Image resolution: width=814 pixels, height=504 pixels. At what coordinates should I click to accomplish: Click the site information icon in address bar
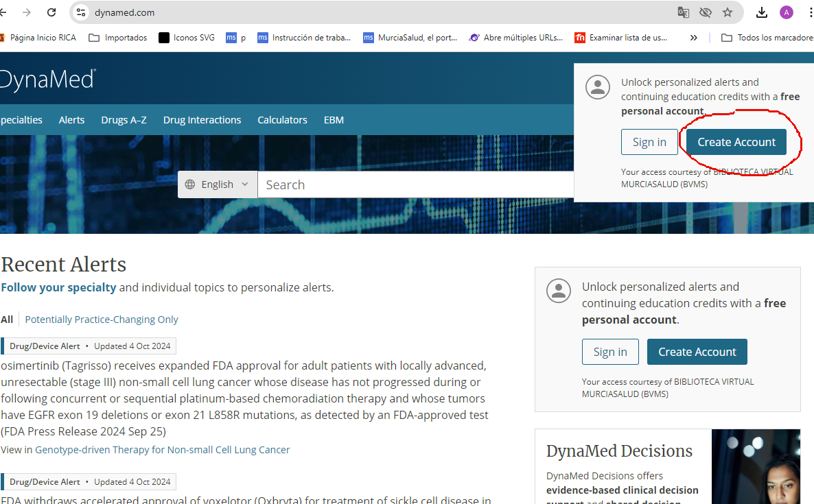[x=82, y=12]
